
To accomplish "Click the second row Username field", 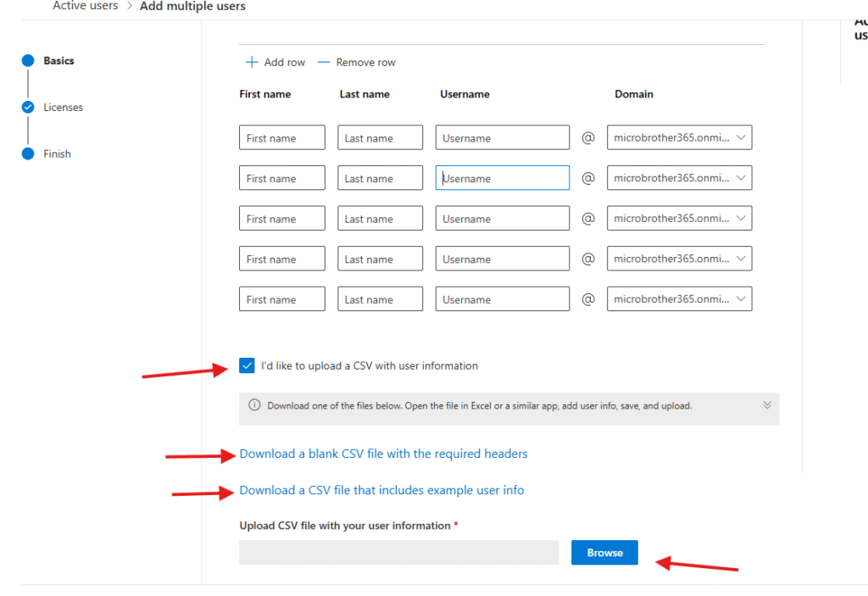I will click(x=503, y=179).
